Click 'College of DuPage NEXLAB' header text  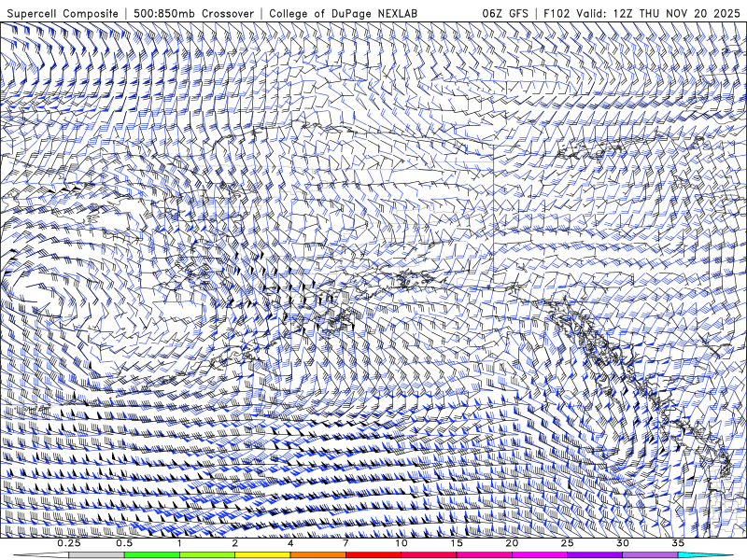[x=344, y=13]
